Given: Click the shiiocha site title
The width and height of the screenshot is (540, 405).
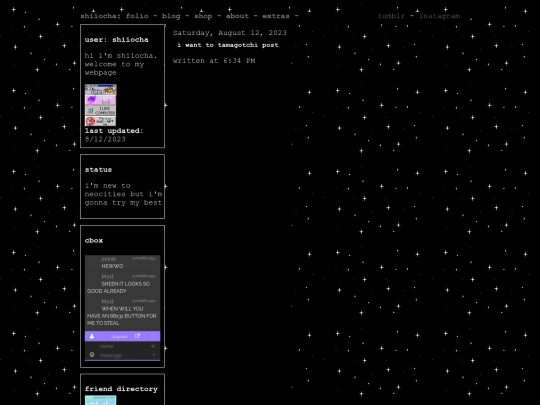Looking at the screenshot, I should (x=100, y=16).
